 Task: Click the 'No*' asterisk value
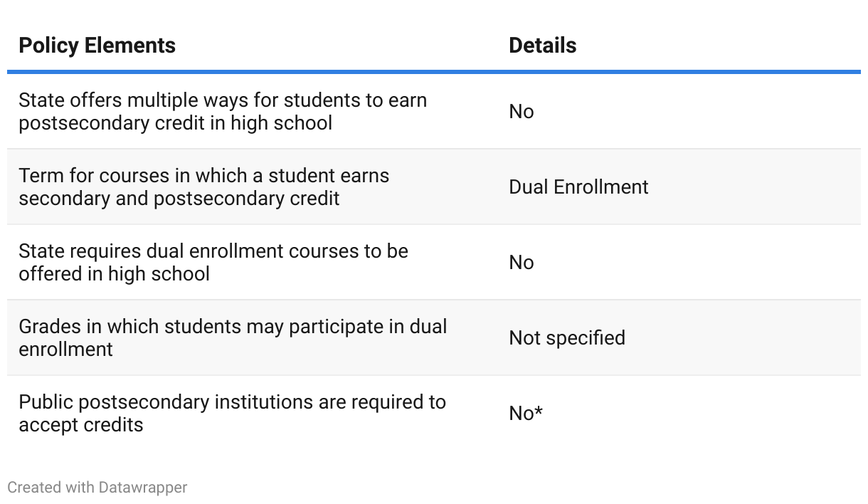526,414
